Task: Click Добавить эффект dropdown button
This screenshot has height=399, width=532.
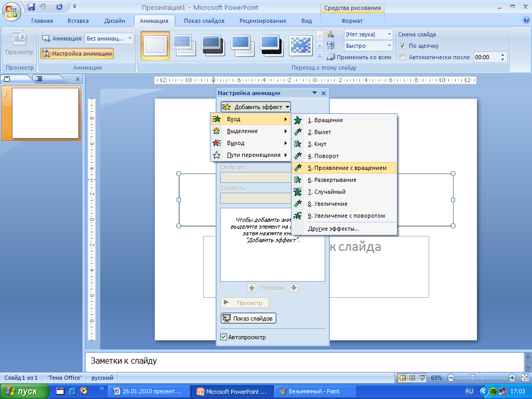Action: (x=256, y=107)
